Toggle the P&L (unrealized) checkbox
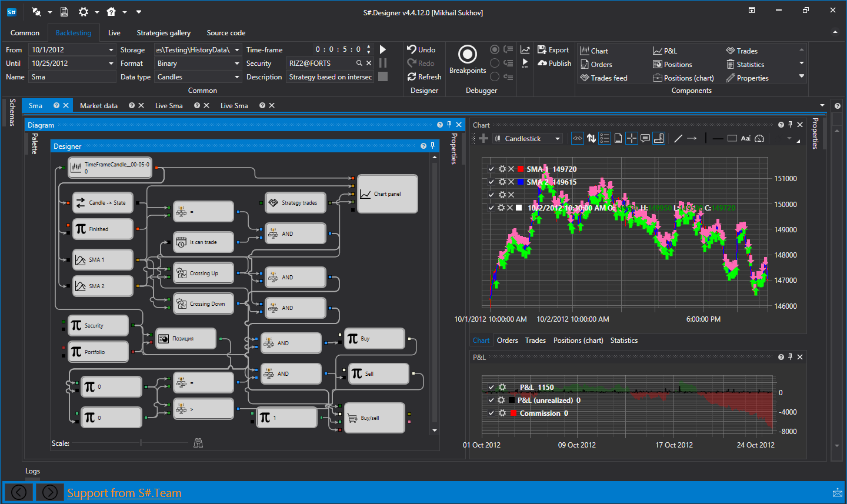The height and width of the screenshot is (504, 847). pyautogui.click(x=491, y=400)
